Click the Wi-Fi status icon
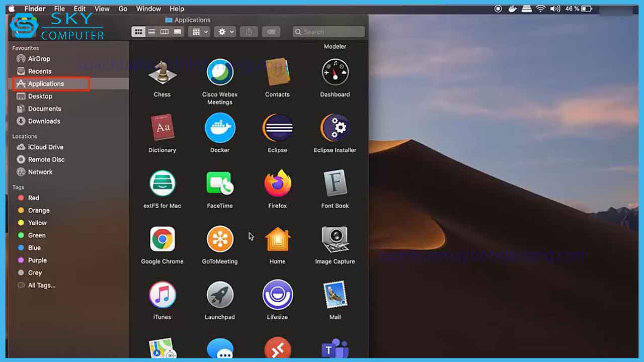 [x=541, y=9]
